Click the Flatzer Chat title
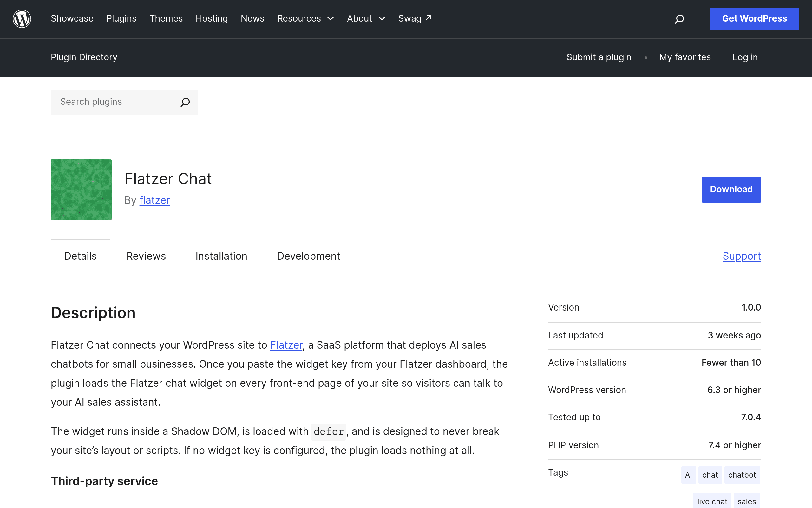812x508 pixels. (x=168, y=179)
